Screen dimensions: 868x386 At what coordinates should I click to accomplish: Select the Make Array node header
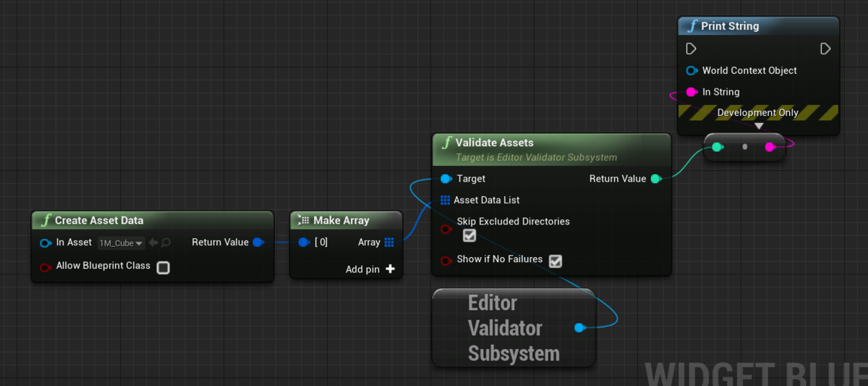(346, 220)
